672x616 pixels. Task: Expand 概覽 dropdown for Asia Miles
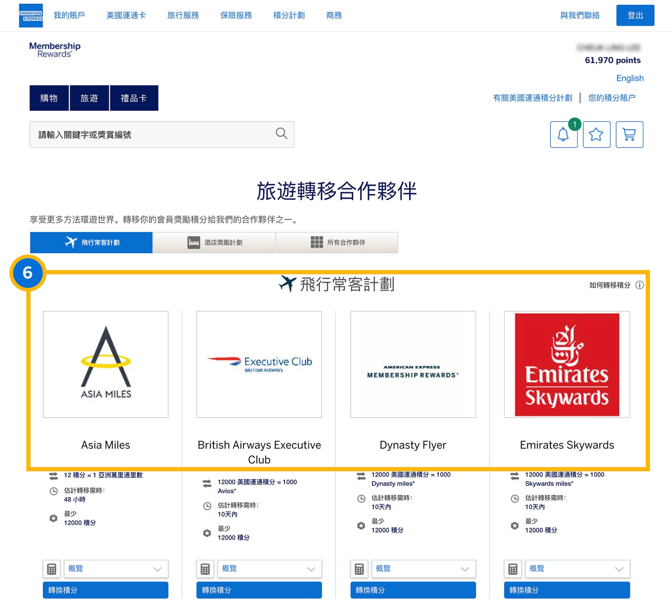pyautogui.click(x=116, y=569)
